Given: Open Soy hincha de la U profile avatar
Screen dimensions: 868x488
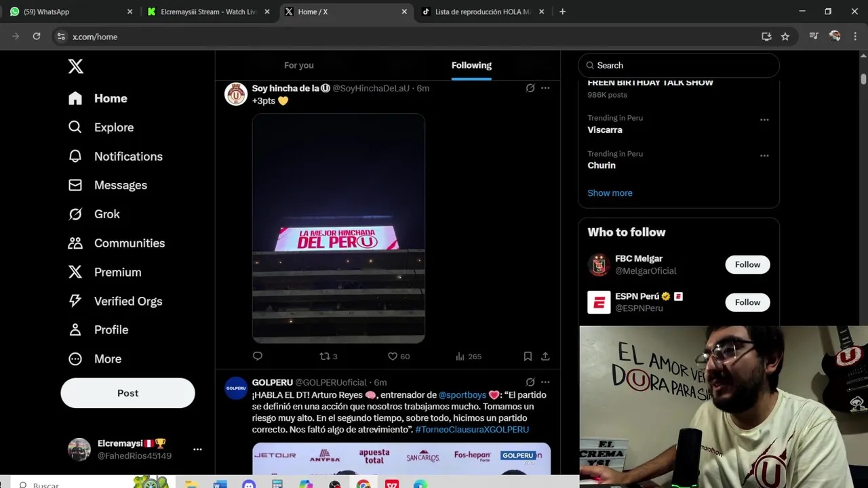Looking at the screenshot, I should [x=236, y=94].
